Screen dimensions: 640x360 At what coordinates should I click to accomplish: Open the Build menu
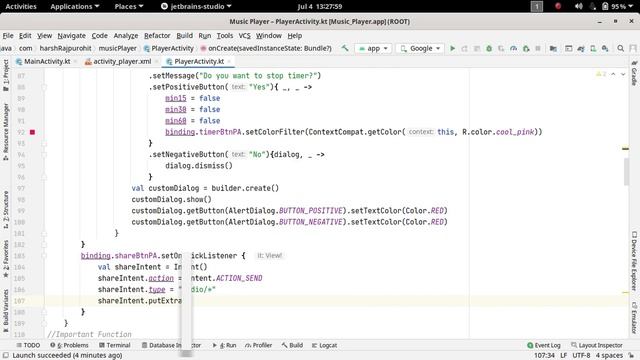click(184, 36)
